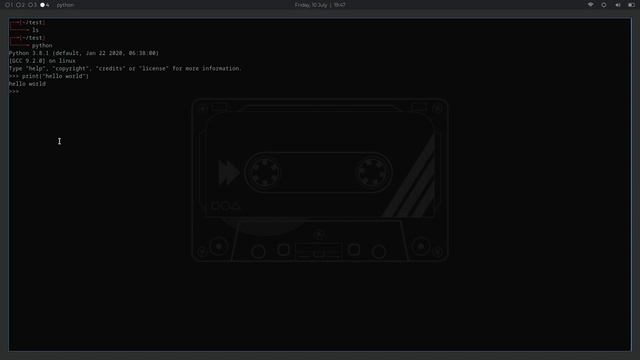Click the 'Type "help", "copyright"' information line
This screenshot has width=640, height=360.
point(125,68)
